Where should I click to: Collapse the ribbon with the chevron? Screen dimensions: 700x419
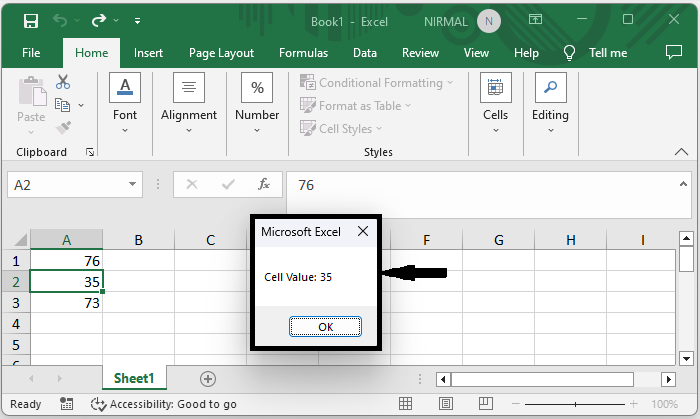[x=681, y=152]
